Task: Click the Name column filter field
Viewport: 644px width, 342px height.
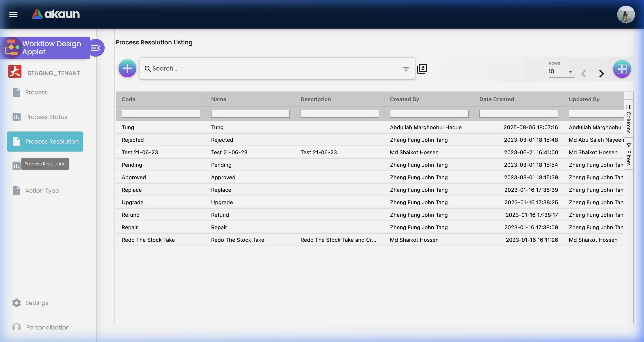Action: 250,114
